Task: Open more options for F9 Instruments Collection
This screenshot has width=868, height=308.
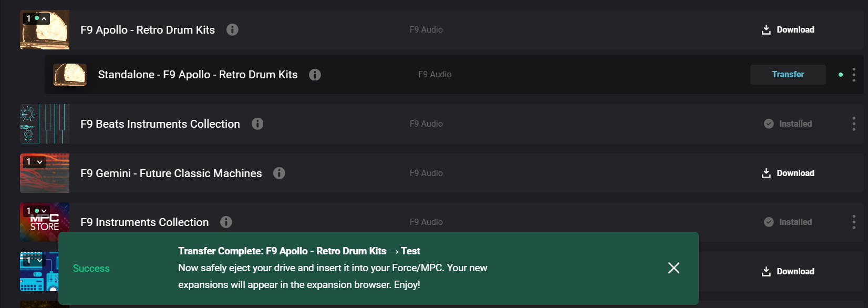Action: click(854, 222)
